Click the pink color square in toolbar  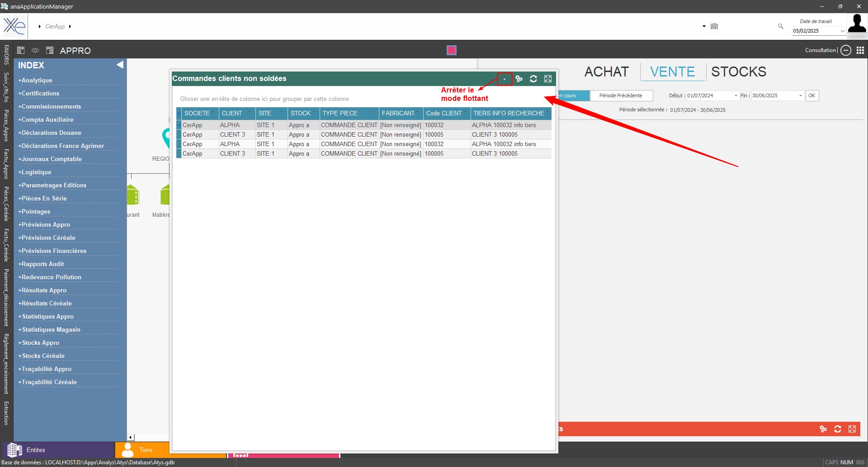pyautogui.click(x=451, y=50)
